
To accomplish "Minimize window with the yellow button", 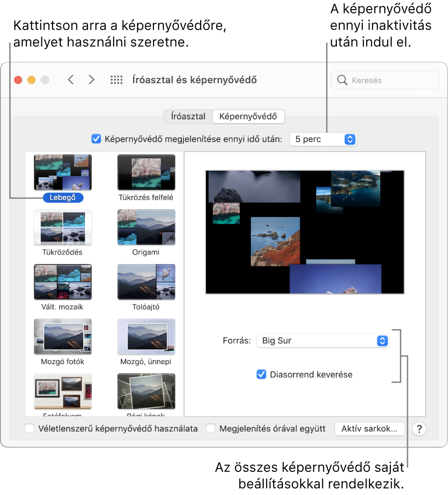I will point(32,80).
